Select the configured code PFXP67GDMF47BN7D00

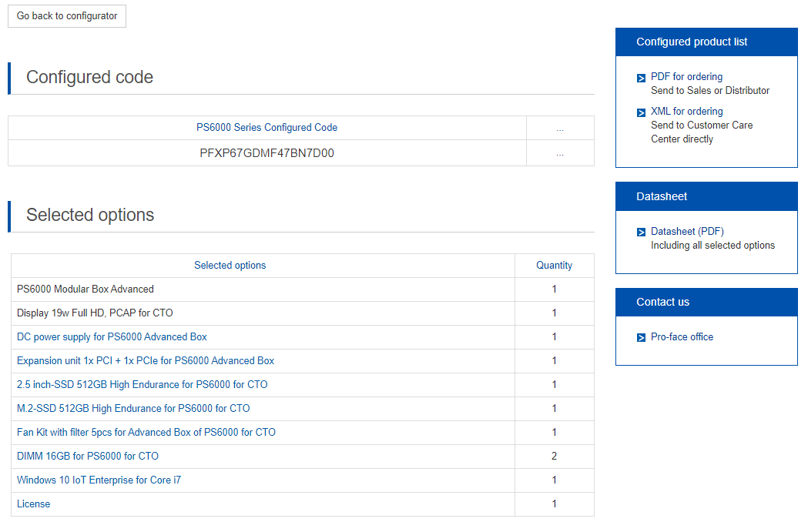pos(267,153)
